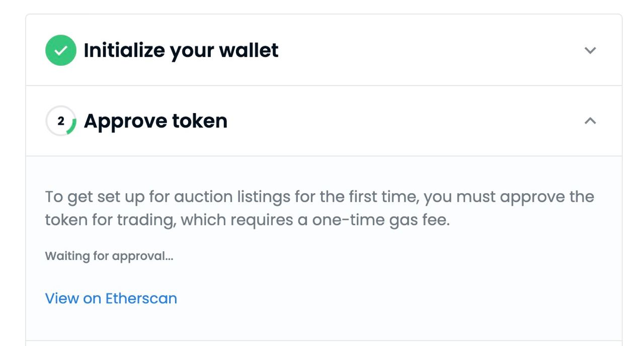Click the Waiting for approval status text
Viewport: 644px width, 346px height.
click(x=109, y=256)
